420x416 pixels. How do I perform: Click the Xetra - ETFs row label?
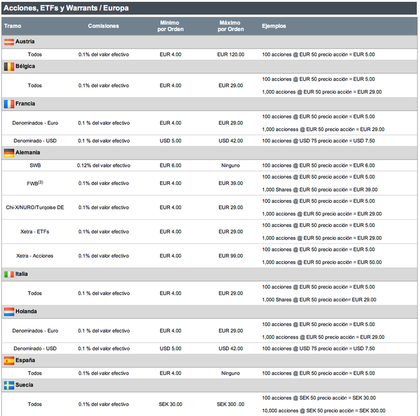coord(35,232)
